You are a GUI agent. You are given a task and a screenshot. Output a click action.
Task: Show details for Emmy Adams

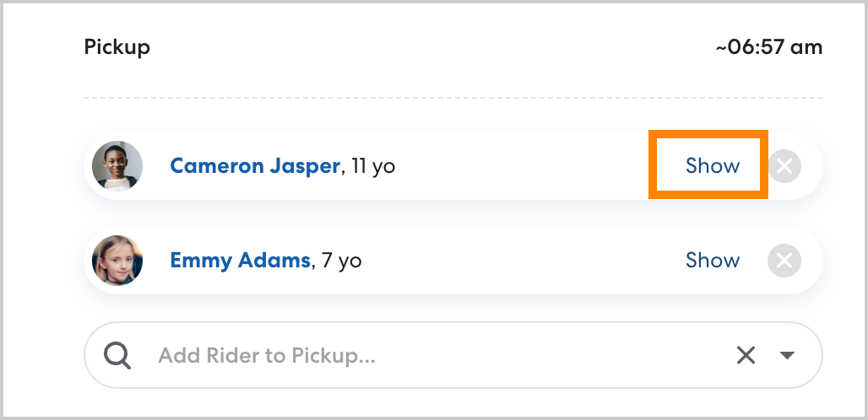point(712,261)
